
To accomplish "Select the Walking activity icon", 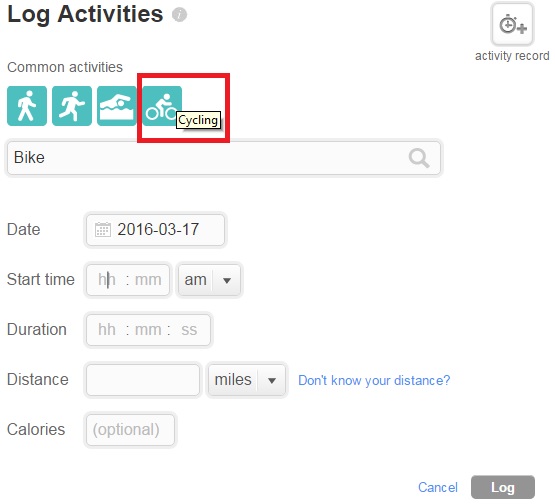I will (x=27, y=106).
